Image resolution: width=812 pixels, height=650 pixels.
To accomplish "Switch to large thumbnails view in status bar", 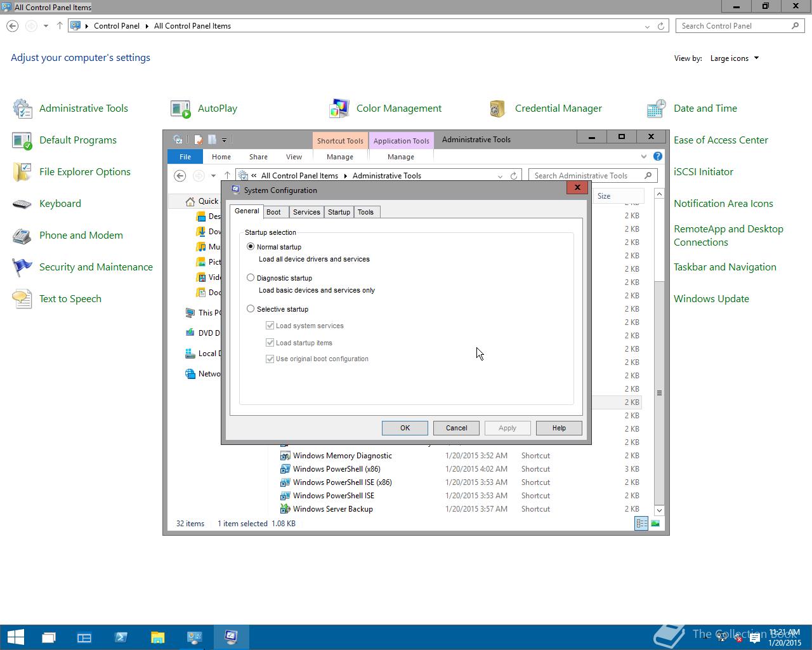I will (655, 524).
